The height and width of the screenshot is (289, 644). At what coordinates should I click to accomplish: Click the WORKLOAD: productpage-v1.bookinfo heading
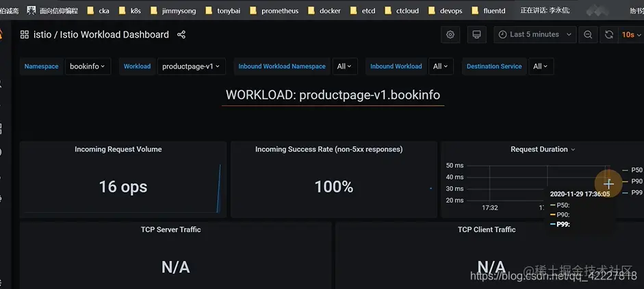[x=333, y=95]
